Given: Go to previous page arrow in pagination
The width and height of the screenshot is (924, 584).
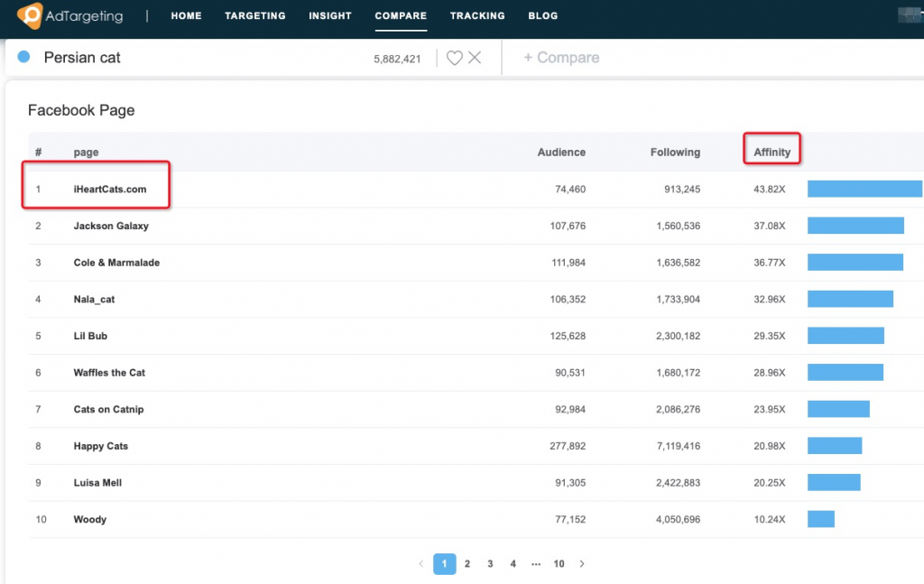Looking at the screenshot, I should click(420, 564).
